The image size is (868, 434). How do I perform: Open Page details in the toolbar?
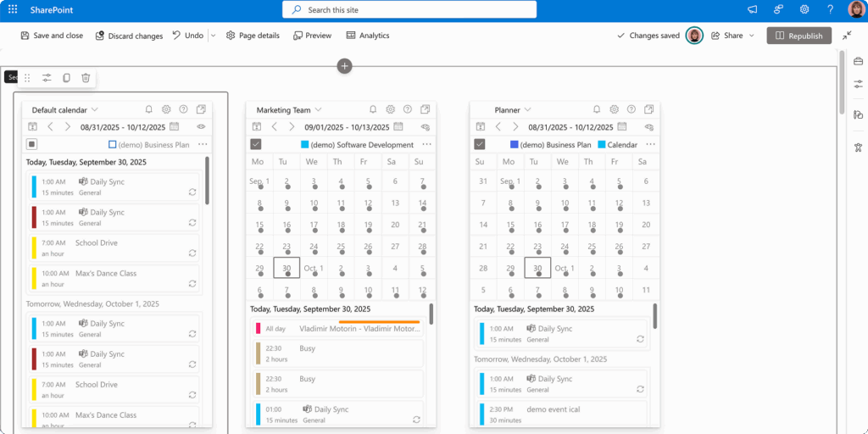pyautogui.click(x=253, y=36)
